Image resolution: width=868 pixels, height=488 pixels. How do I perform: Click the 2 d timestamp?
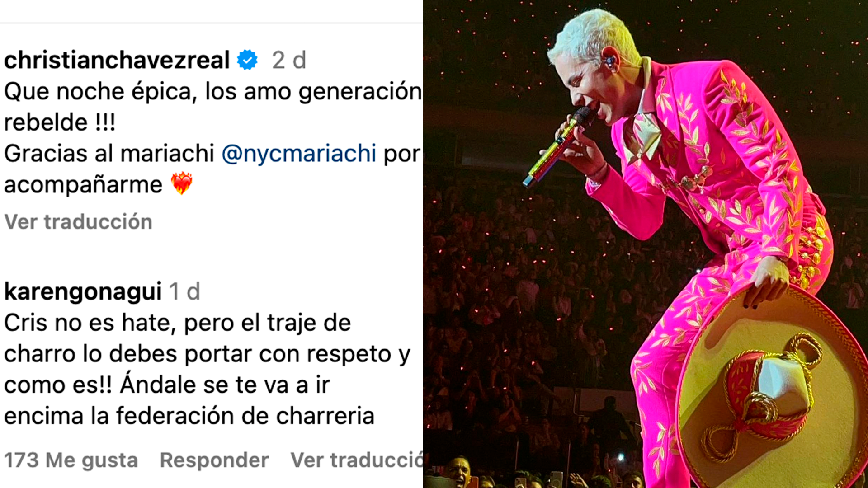click(289, 60)
